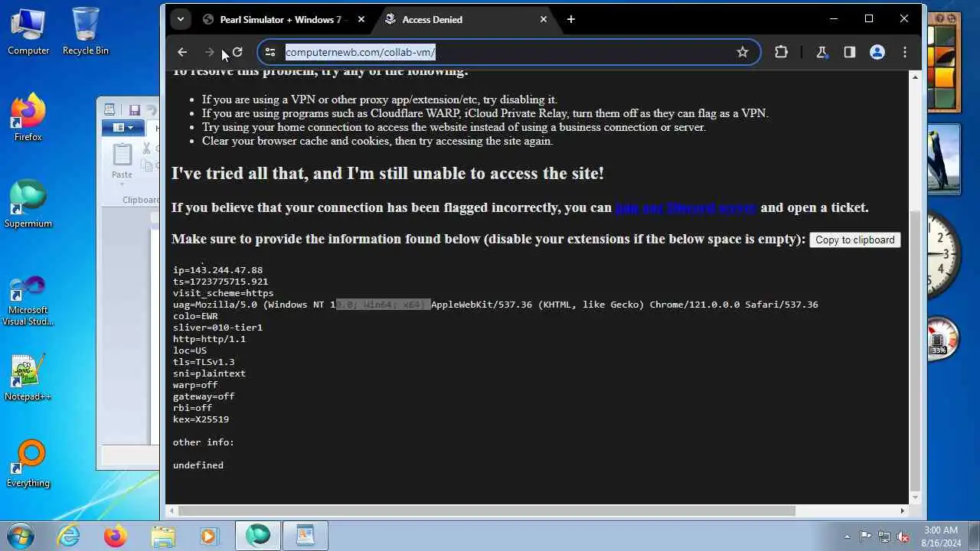Select the Recycle Bin desktop icon

click(86, 31)
